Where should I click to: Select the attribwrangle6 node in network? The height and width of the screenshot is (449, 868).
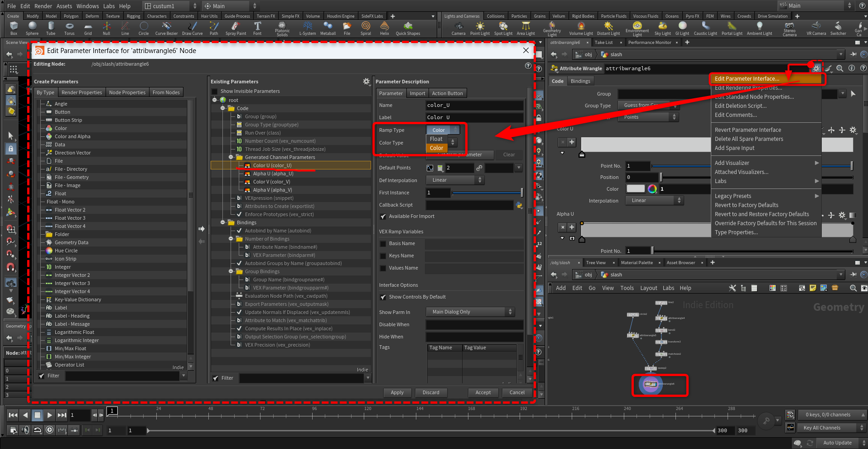tap(651, 384)
